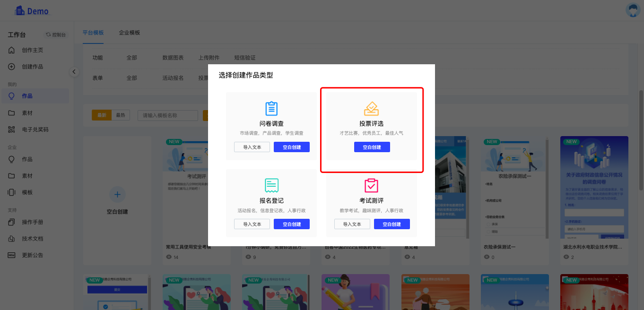
Task: Click the 问卷调查 clipboard icon
Action: click(x=271, y=108)
